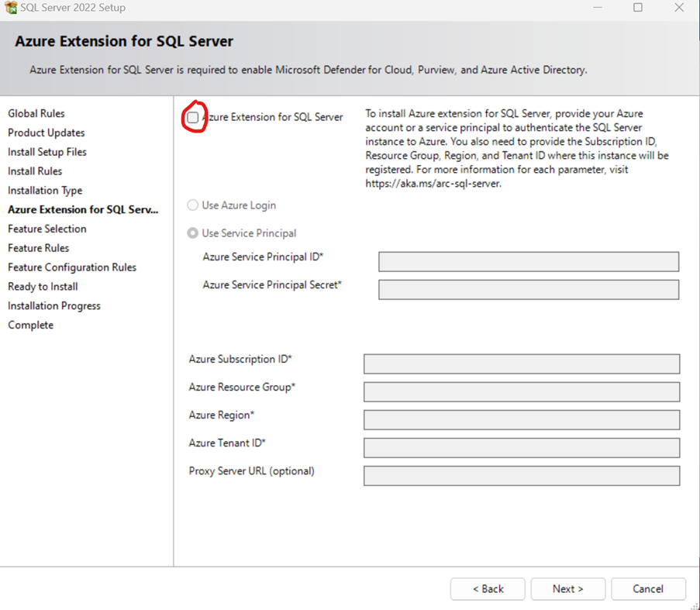
Task: Select the Azure Tenant ID field
Action: pyautogui.click(x=521, y=448)
